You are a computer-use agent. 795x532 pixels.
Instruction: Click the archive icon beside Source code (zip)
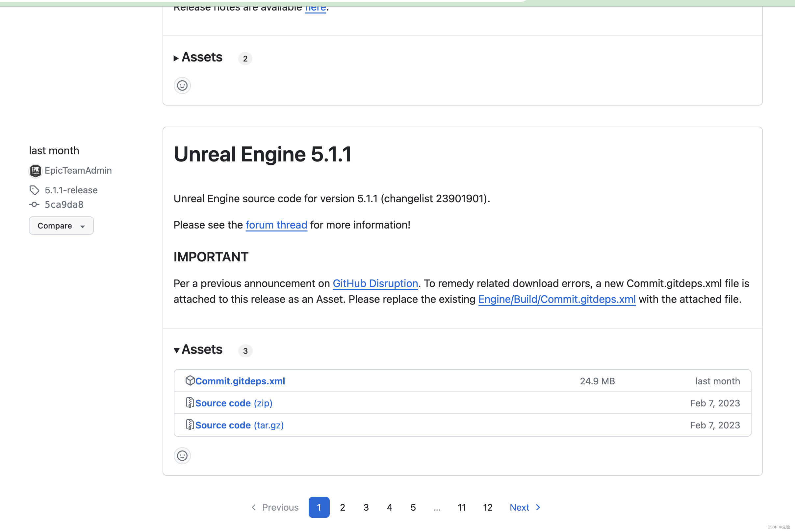click(x=190, y=402)
